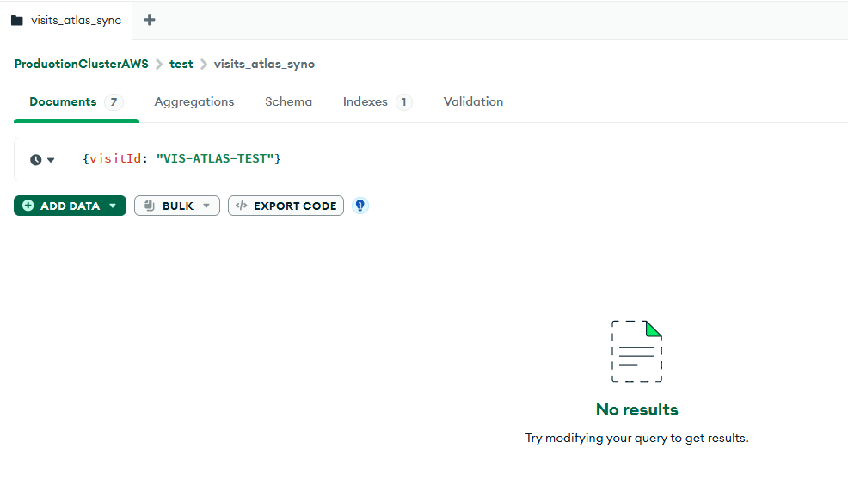Click the plus icon in ADD DATA
This screenshot has width=848, height=504.
pos(28,206)
